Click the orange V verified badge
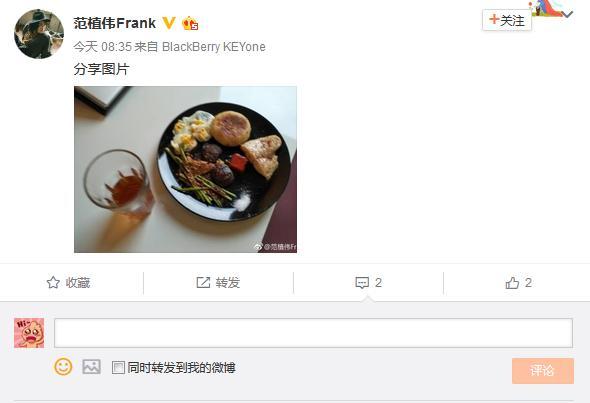 point(169,23)
